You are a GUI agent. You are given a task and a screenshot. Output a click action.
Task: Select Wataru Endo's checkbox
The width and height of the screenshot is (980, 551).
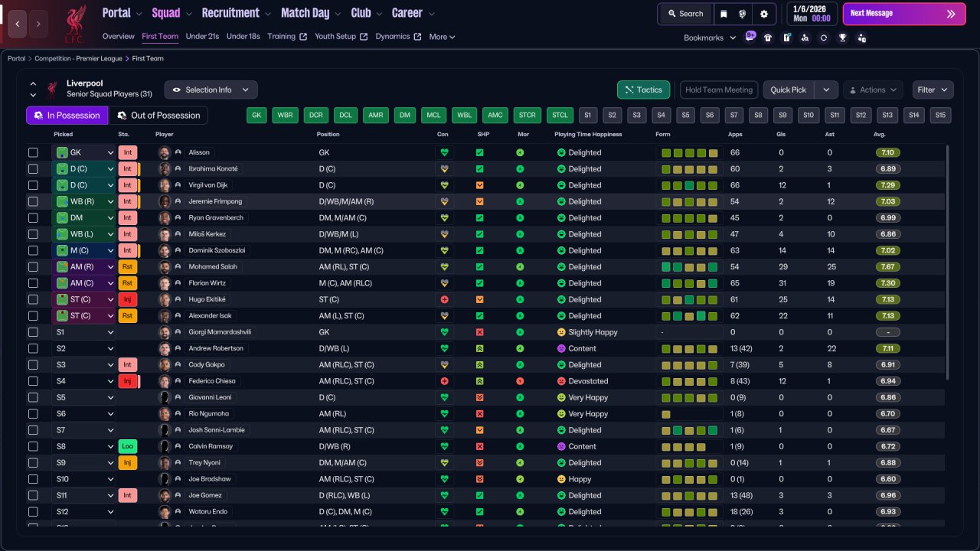click(33, 512)
